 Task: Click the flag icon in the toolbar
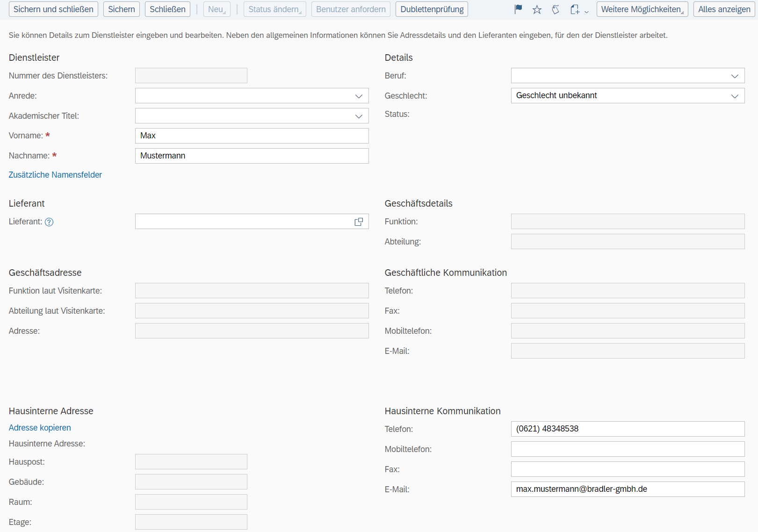pyautogui.click(x=518, y=9)
